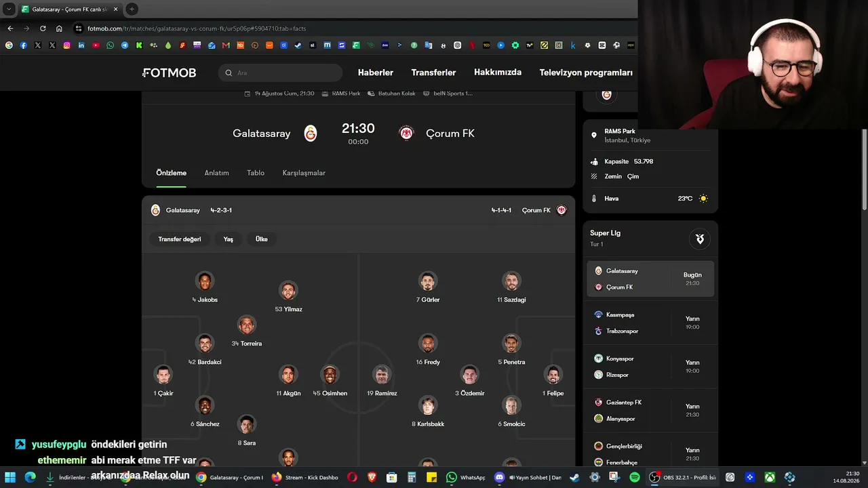The image size is (868, 488).
Task: Select the Ülke filter button
Action: point(262,239)
